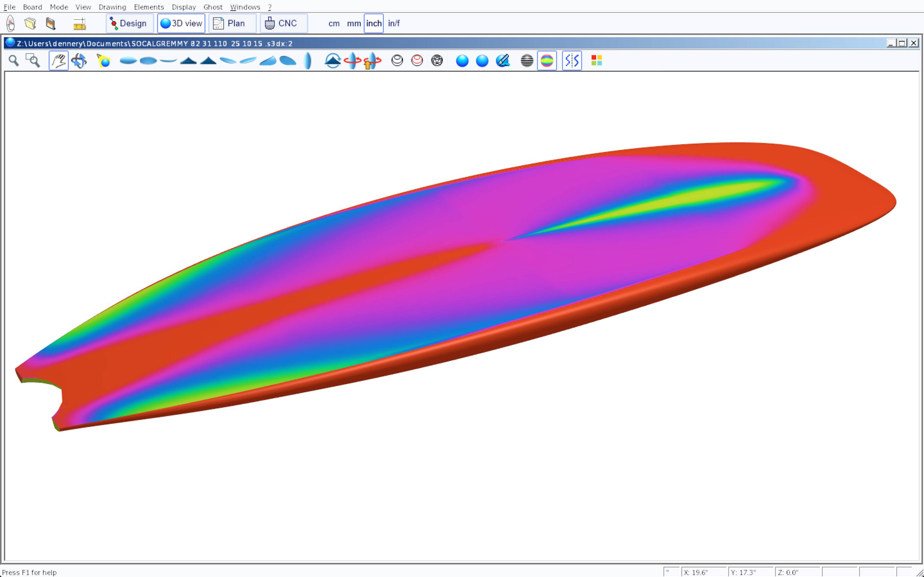Image resolution: width=924 pixels, height=577 pixels.
Task: Toggle the symmetry mirror line button
Action: pos(572,61)
